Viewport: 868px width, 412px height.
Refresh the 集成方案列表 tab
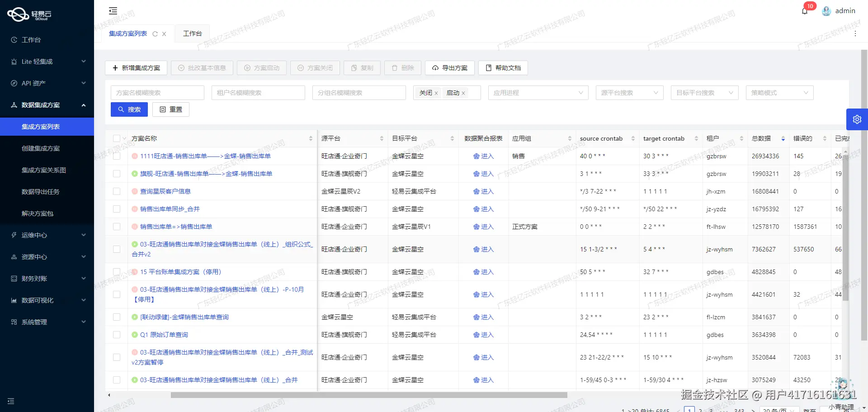coord(155,33)
